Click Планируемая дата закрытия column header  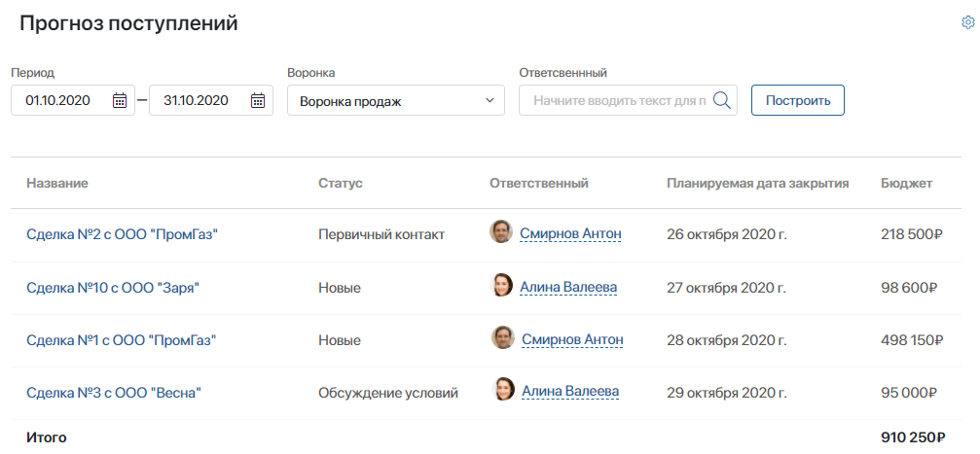pyautogui.click(x=757, y=183)
